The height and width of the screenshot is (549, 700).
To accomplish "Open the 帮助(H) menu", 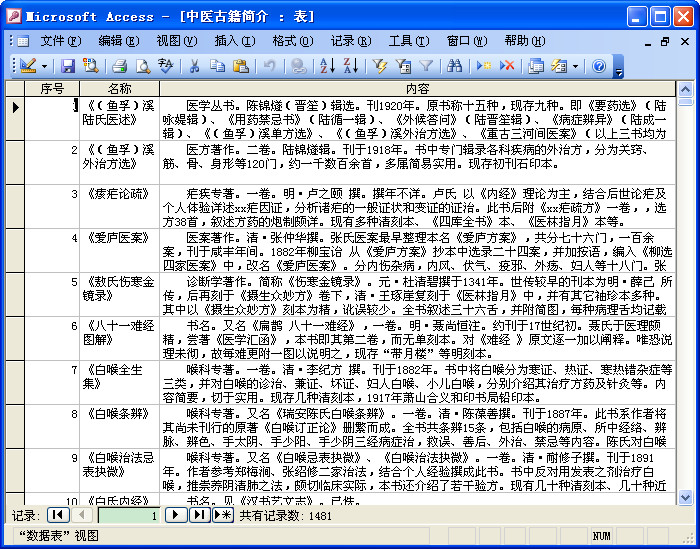I will point(525,41).
